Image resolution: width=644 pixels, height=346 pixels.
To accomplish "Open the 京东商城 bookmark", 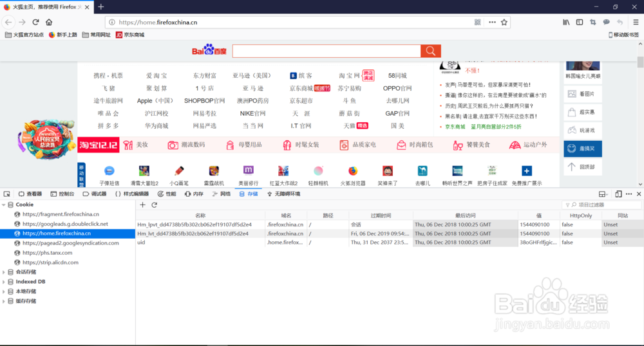I will point(130,35).
